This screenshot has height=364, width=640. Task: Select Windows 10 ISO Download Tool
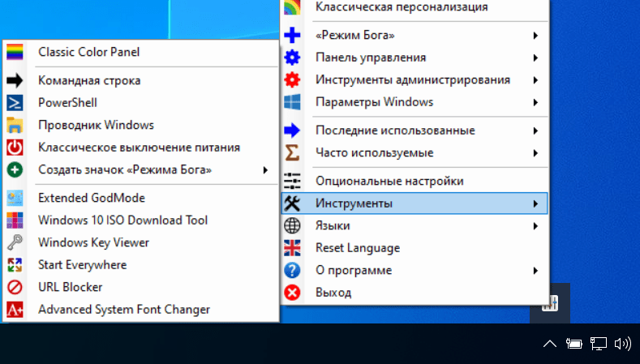coord(141,221)
